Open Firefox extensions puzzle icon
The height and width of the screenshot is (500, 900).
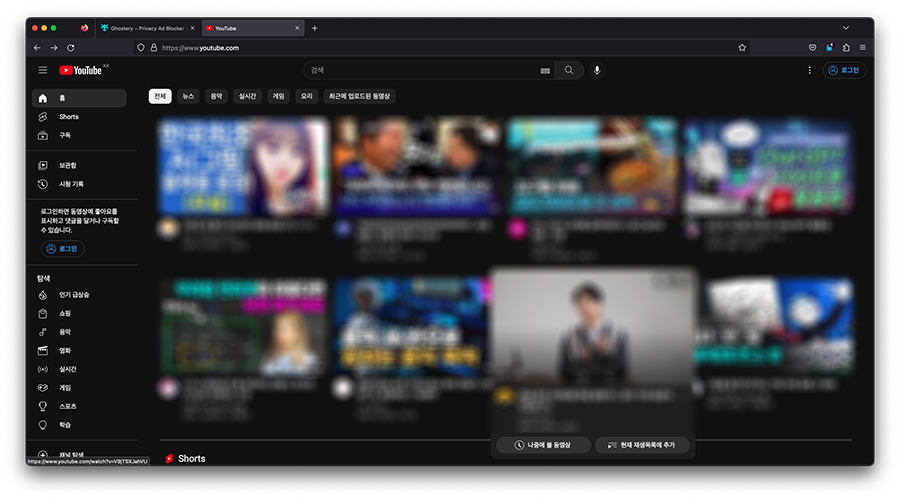tap(846, 48)
